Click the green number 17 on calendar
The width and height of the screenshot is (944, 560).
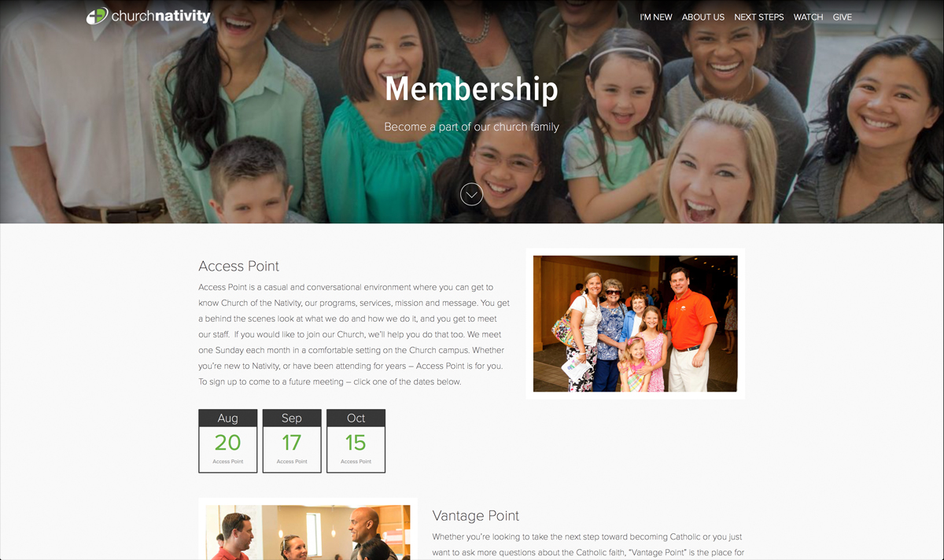292,443
